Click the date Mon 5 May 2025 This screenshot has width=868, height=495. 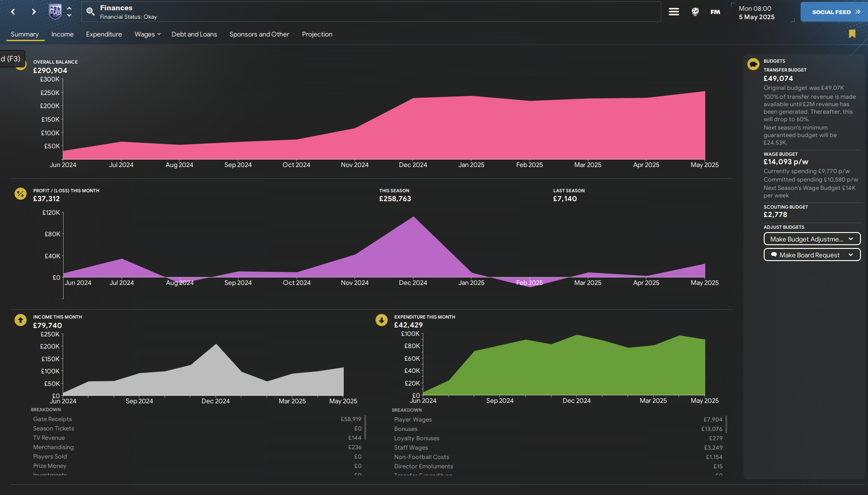point(757,13)
